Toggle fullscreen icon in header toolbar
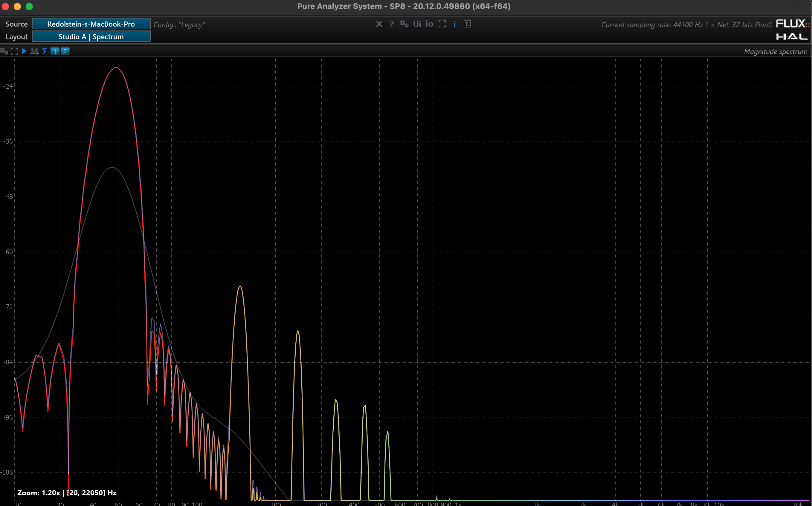 point(442,24)
